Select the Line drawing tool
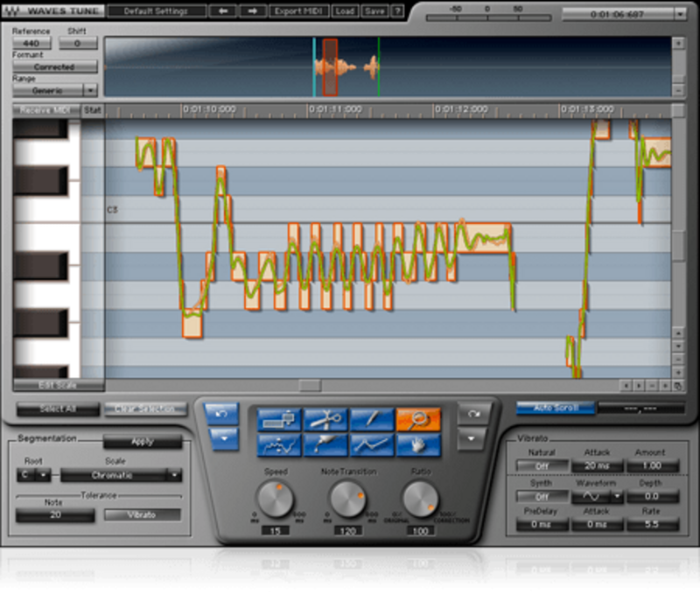Image resolution: width=700 pixels, height=594 pixels. tap(372, 444)
